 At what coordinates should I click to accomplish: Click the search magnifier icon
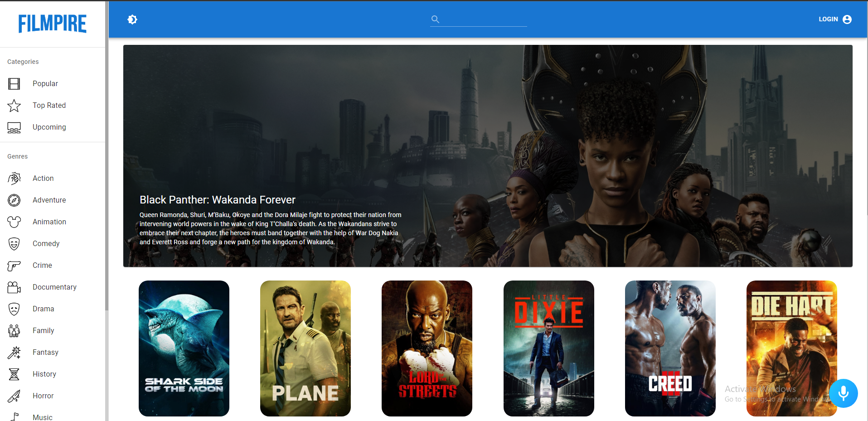[x=435, y=19]
